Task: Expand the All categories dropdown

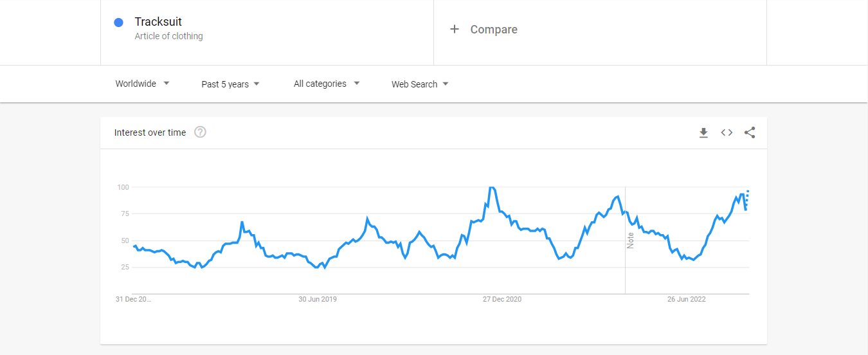Action: (x=326, y=84)
